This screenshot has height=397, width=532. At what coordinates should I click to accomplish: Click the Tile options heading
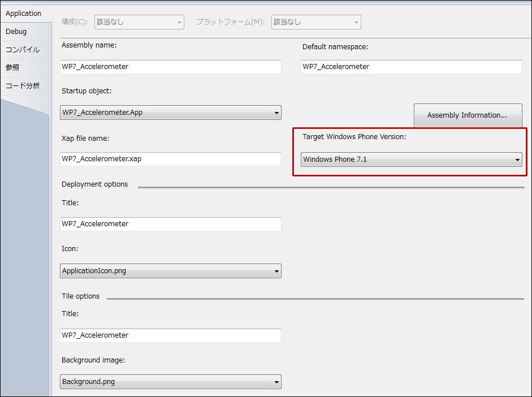tap(81, 296)
